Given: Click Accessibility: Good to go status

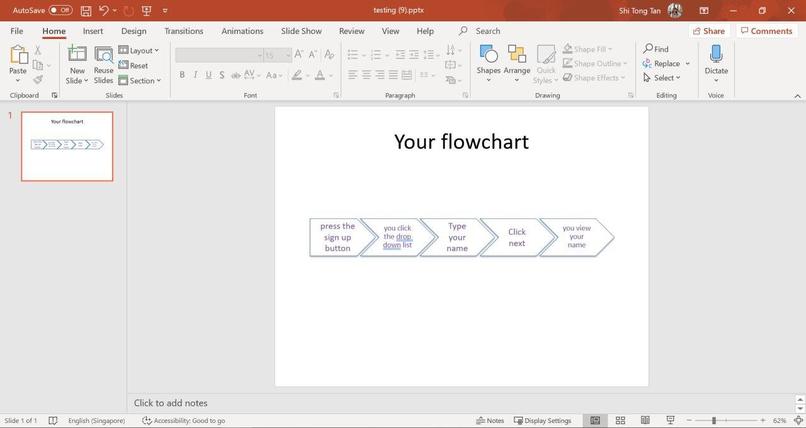Looking at the screenshot, I should (184, 421).
